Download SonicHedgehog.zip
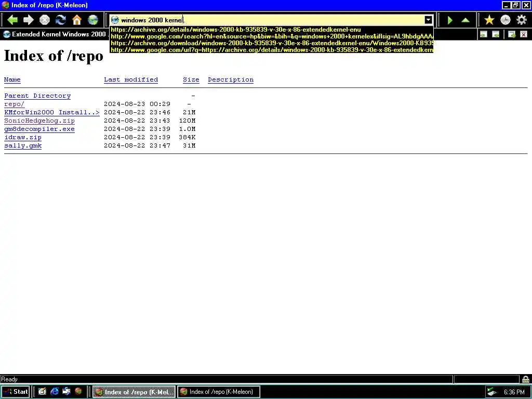532x399 pixels. (x=39, y=121)
